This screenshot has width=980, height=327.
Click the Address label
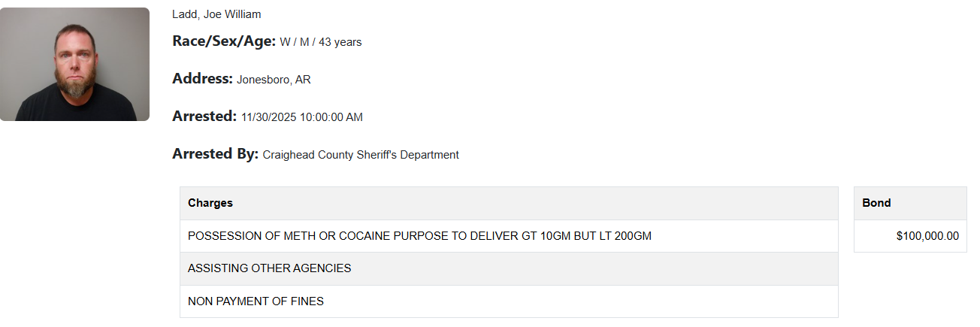pyautogui.click(x=202, y=79)
